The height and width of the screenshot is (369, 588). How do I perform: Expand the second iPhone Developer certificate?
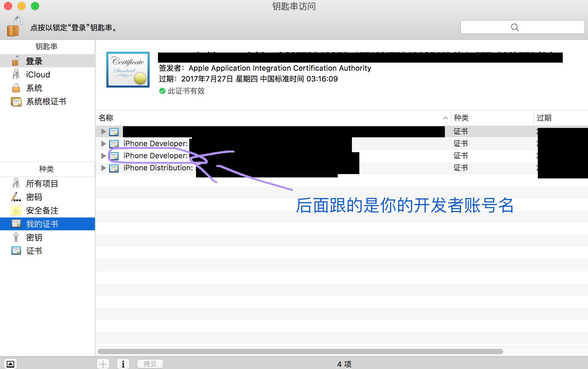pos(104,156)
